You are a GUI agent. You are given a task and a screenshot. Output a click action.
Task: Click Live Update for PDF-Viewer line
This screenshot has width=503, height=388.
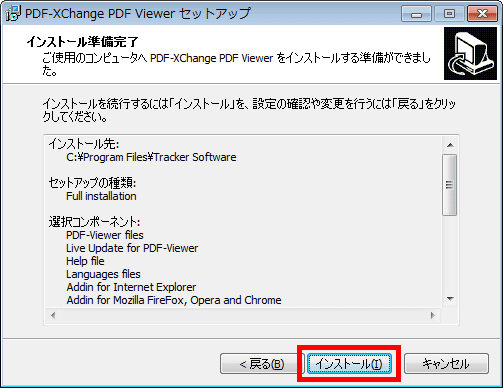(x=132, y=248)
